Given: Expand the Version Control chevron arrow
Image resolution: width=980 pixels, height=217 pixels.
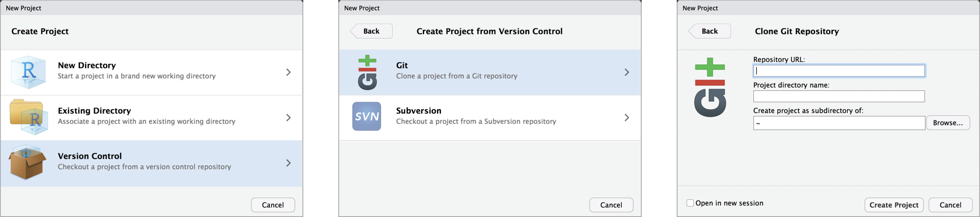Looking at the screenshot, I should (x=289, y=163).
